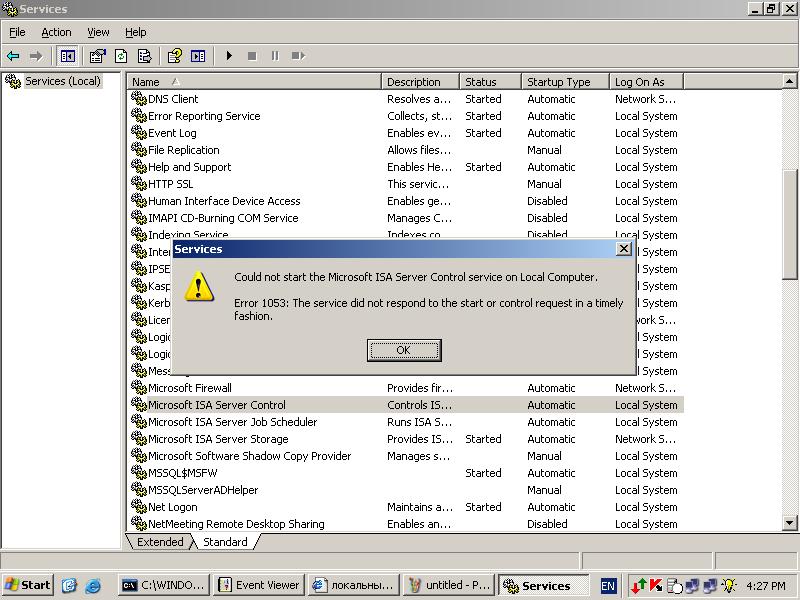Open the Properties toolbar icon
800x600 pixels.
pyautogui.click(x=97, y=56)
